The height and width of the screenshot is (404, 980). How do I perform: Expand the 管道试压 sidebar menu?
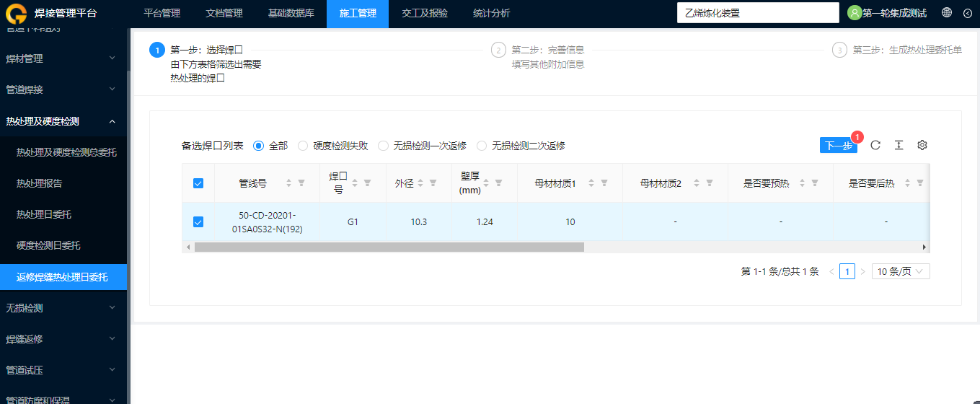[x=63, y=370]
